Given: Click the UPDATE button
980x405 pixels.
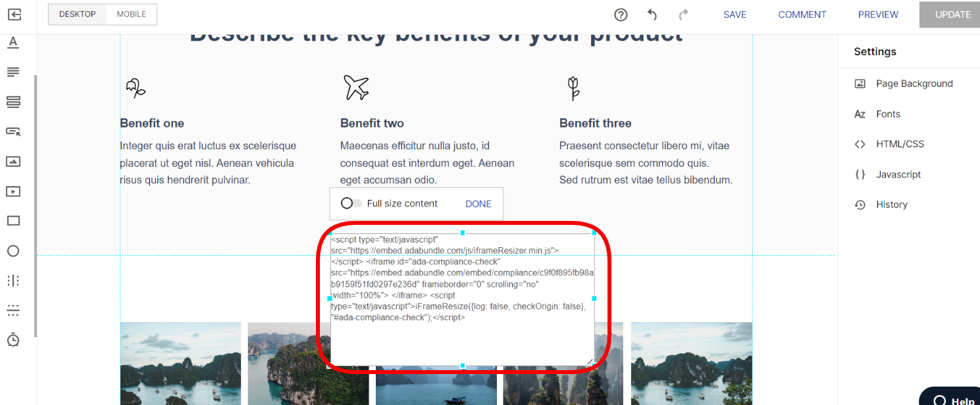Looking at the screenshot, I should click(x=950, y=14).
